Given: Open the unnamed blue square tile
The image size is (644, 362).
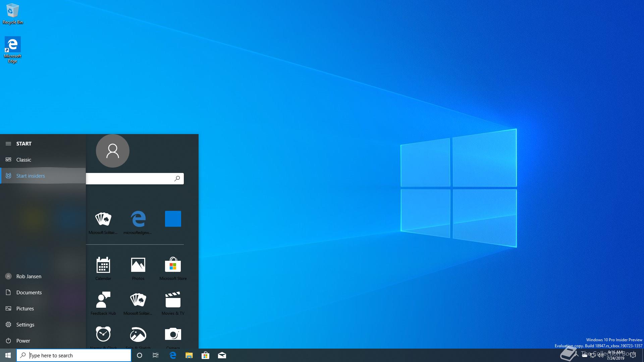Looking at the screenshot, I should tap(173, 219).
